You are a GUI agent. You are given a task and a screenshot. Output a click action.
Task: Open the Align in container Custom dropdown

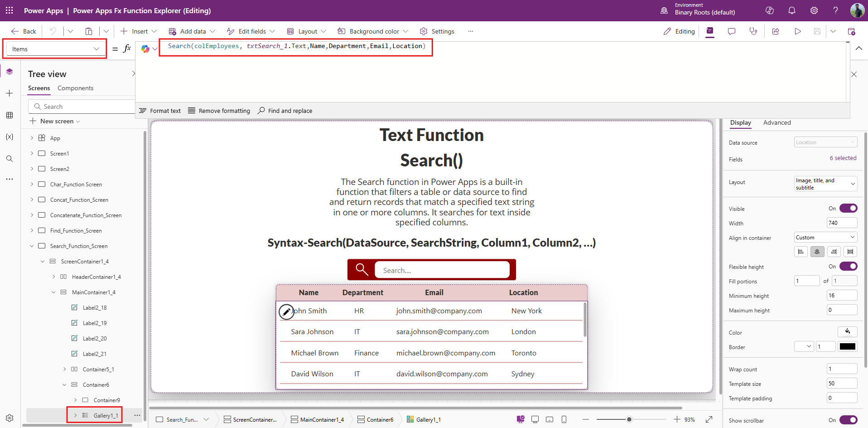825,237
